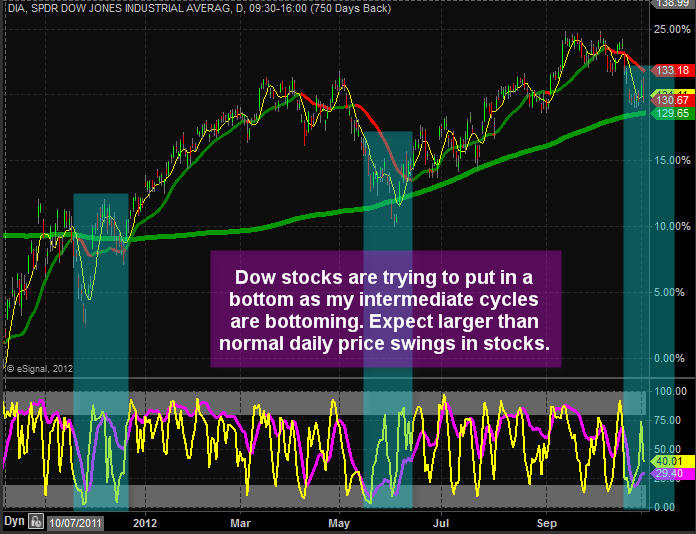The image size is (696, 534).
Task: Click the 129.65 green price tag
Action: click(x=672, y=113)
